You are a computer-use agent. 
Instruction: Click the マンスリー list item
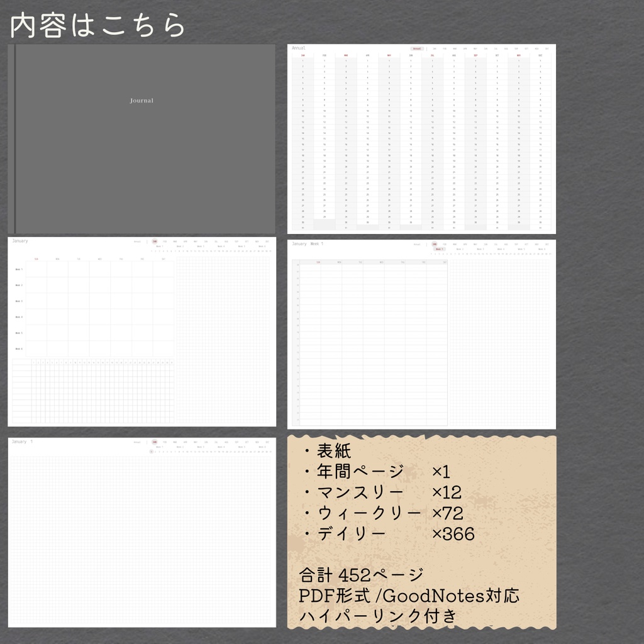pos(360,492)
